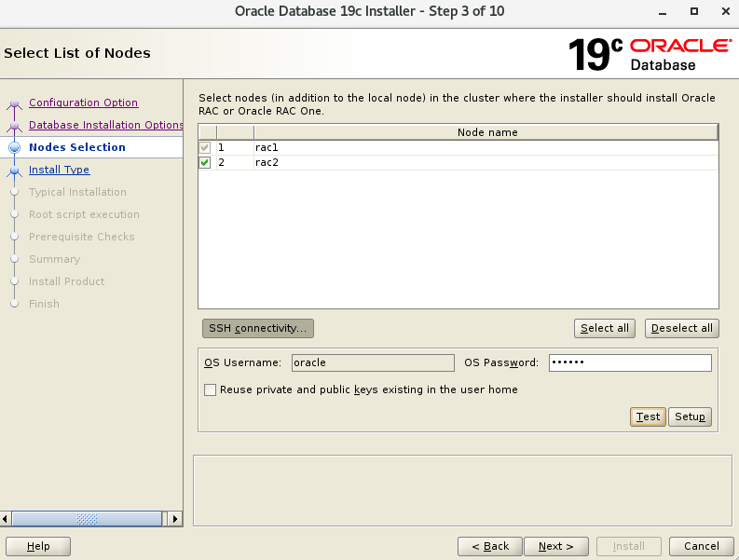Click the Database Installation Options step icon
The height and width of the screenshot is (560, 739).
[x=14, y=126]
